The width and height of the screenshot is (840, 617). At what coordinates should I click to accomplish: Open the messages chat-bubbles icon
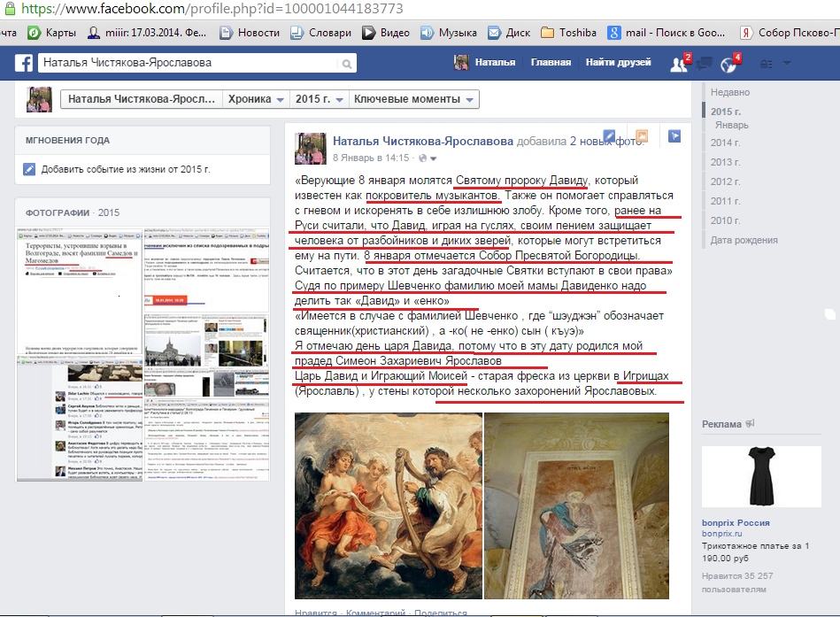coord(704,64)
